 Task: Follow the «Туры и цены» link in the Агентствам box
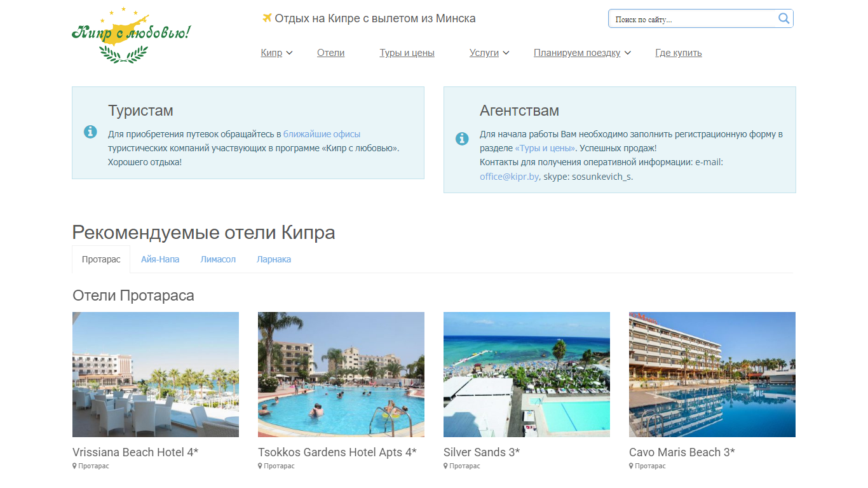(545, 148)
